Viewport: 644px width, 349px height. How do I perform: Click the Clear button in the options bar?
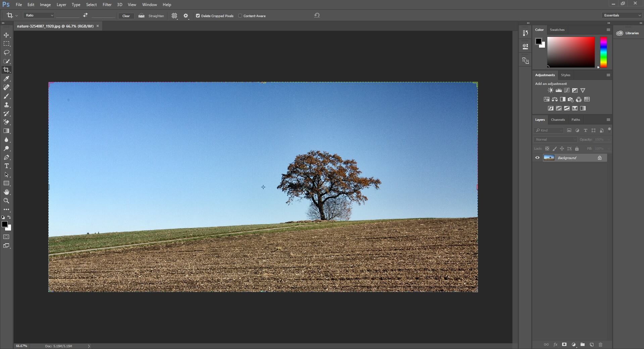click(126, 16)
